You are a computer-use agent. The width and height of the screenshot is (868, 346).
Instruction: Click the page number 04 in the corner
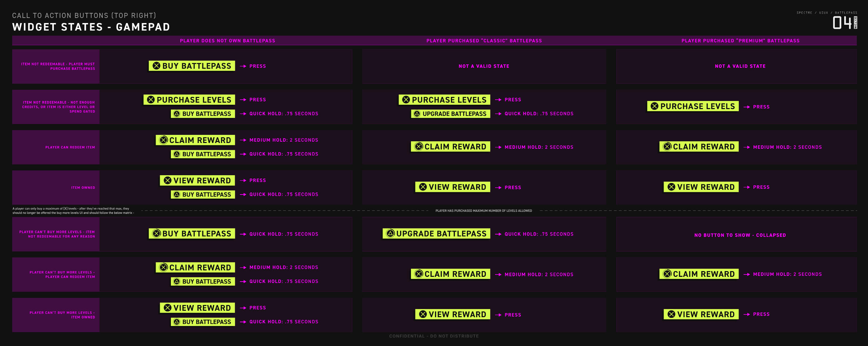click(x=842, y=23)
